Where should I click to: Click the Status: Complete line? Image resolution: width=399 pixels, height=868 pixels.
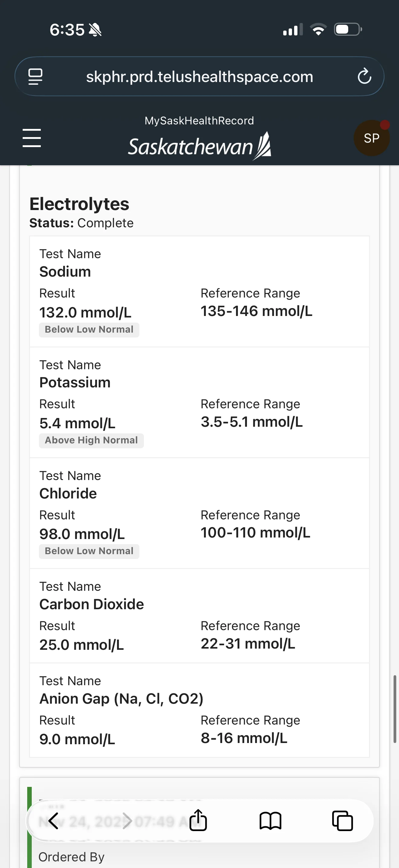coord(81,223)
